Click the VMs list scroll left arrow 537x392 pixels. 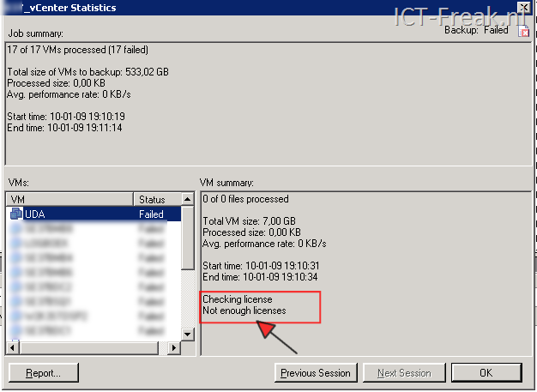coord(12,347)
